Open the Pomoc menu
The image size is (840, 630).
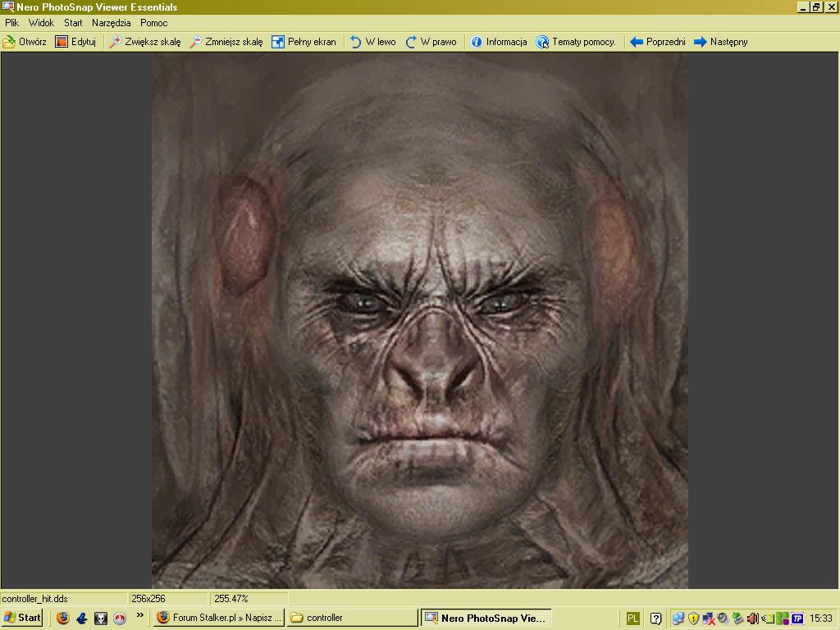click(x=153, y=23)
